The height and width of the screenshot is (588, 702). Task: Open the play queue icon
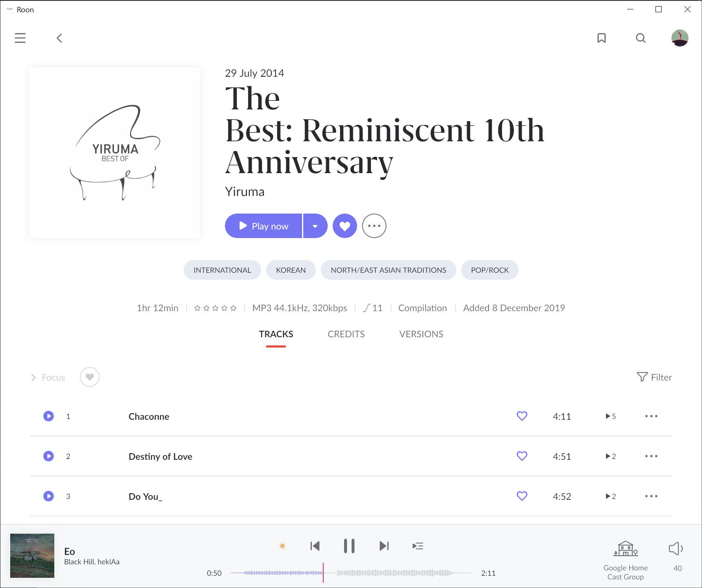pos(418,546)
